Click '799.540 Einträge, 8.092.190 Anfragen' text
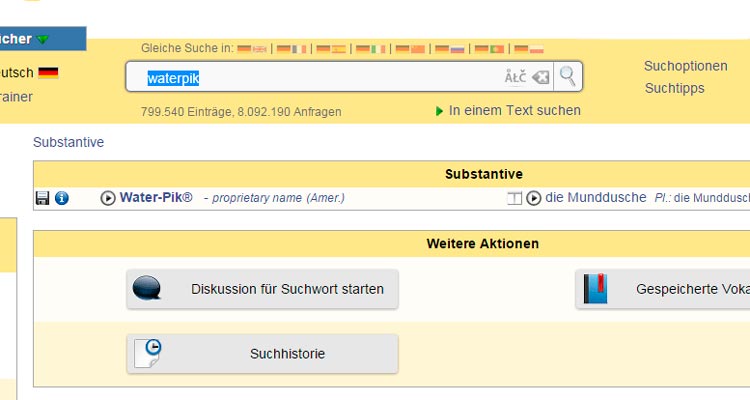The width and height of the screenshot is (750, 400). 241,112
